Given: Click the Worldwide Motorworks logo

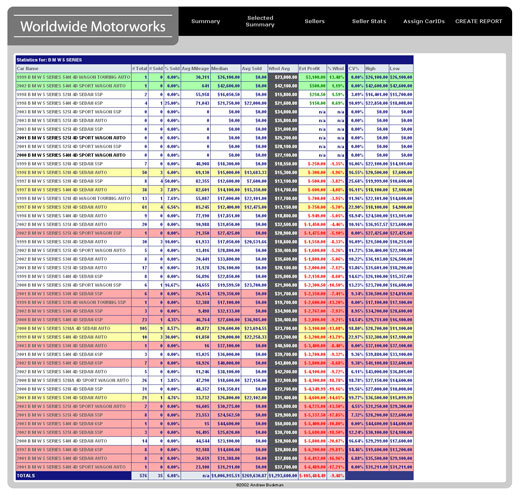Looking at the screenshot, I should tap(93, 26).
